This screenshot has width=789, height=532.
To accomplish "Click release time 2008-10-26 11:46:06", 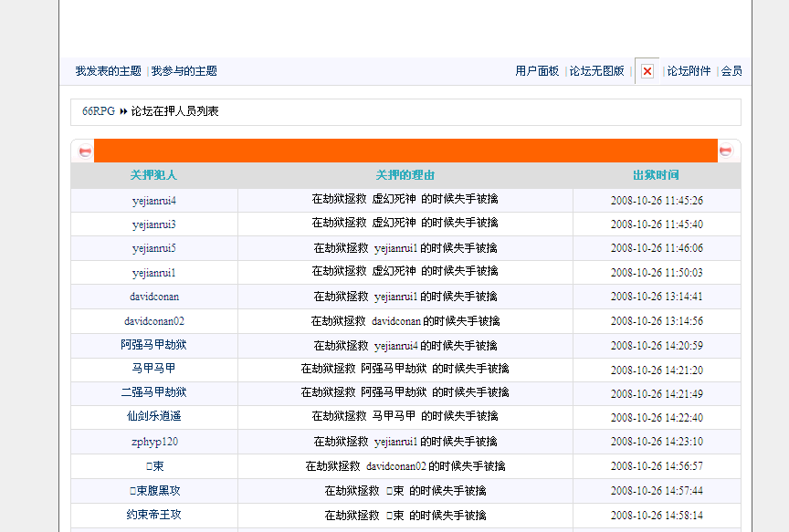I will 657,248.
